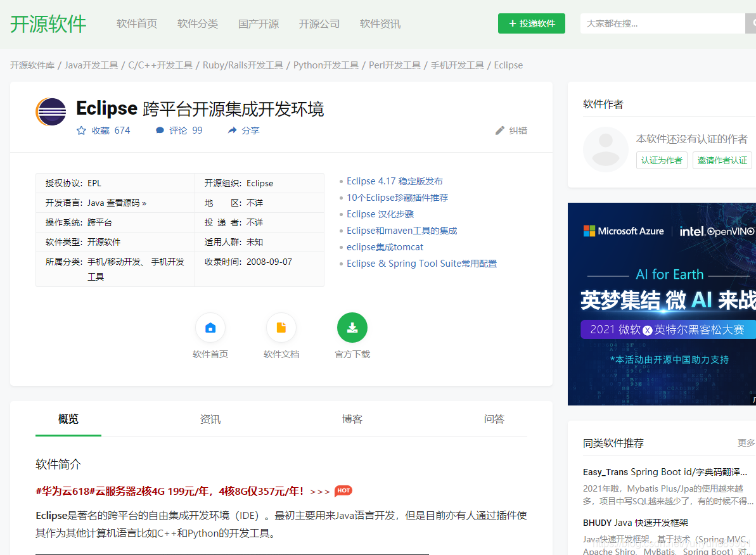The width and height of the screenshot is (756, 555).
Task: Click the share arrow icon
Action: [x=232, y=131]
